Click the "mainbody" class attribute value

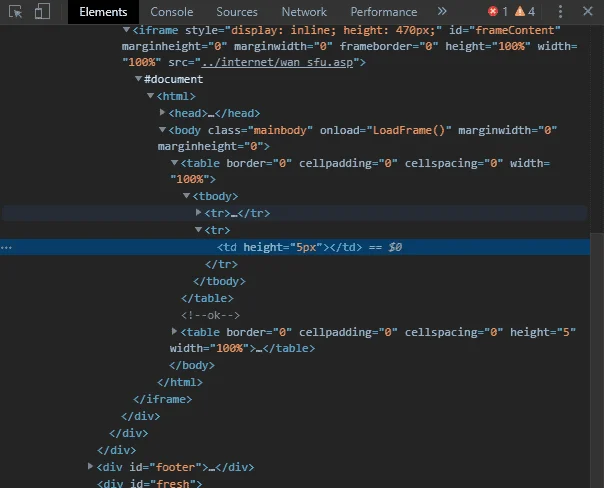[x=280, y=130]
